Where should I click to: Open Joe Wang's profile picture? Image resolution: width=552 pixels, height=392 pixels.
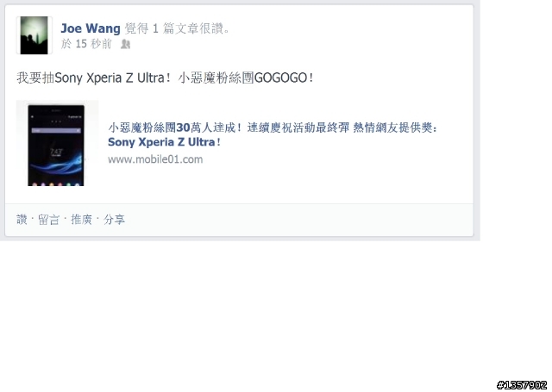pos(34,35)
